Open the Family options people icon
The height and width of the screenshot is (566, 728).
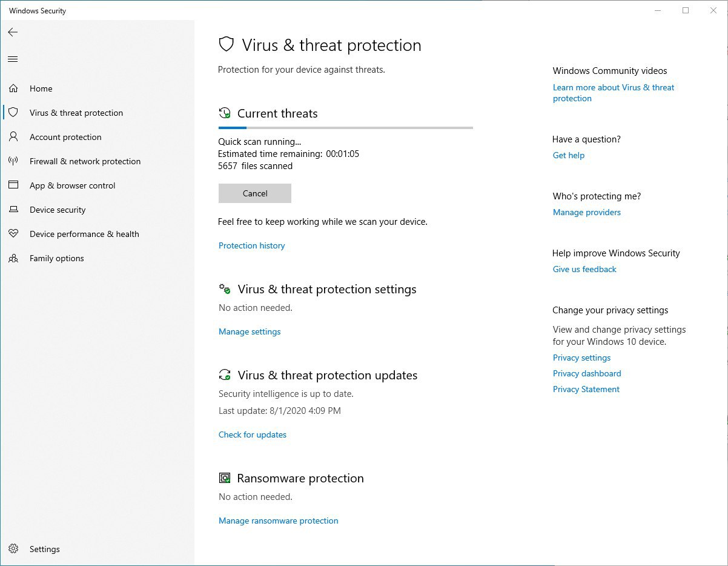13,258
